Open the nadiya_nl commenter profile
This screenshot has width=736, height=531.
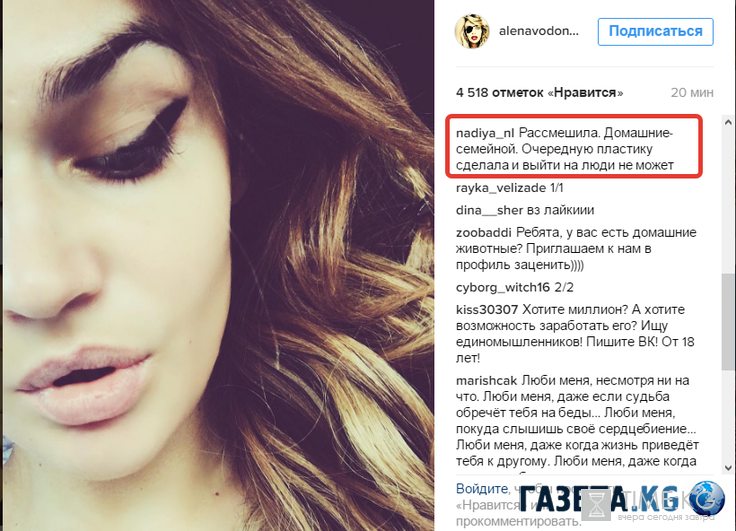485,133
